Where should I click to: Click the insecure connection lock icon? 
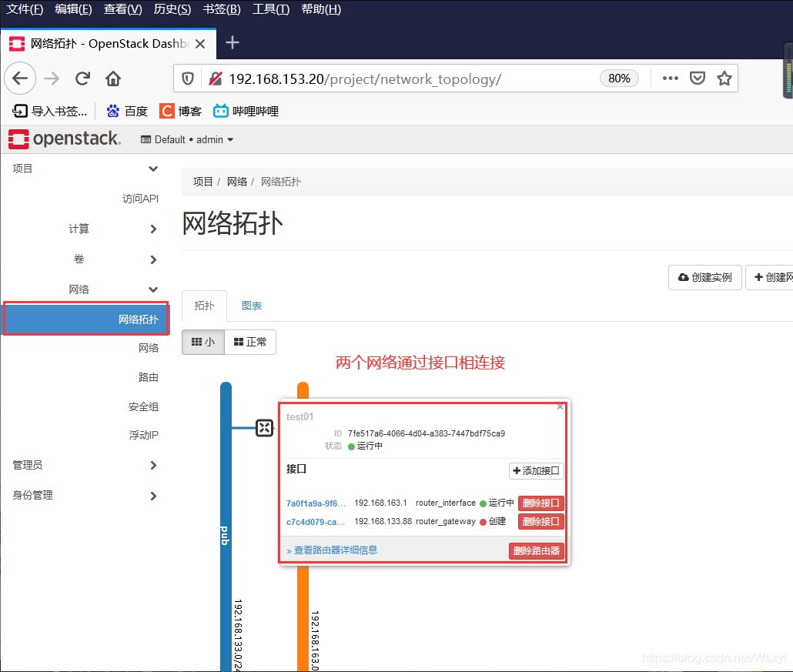point(216,79)
